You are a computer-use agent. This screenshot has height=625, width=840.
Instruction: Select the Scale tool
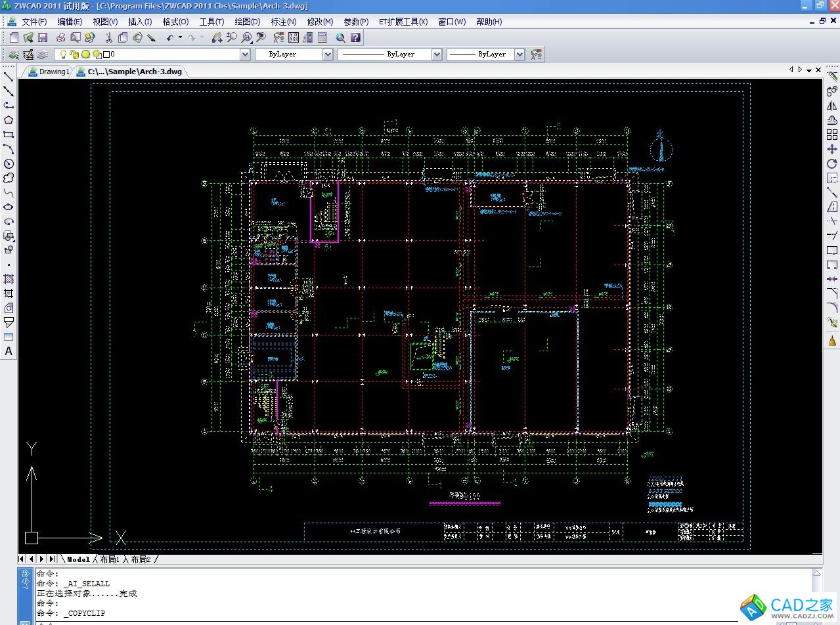tap(832, 178)
